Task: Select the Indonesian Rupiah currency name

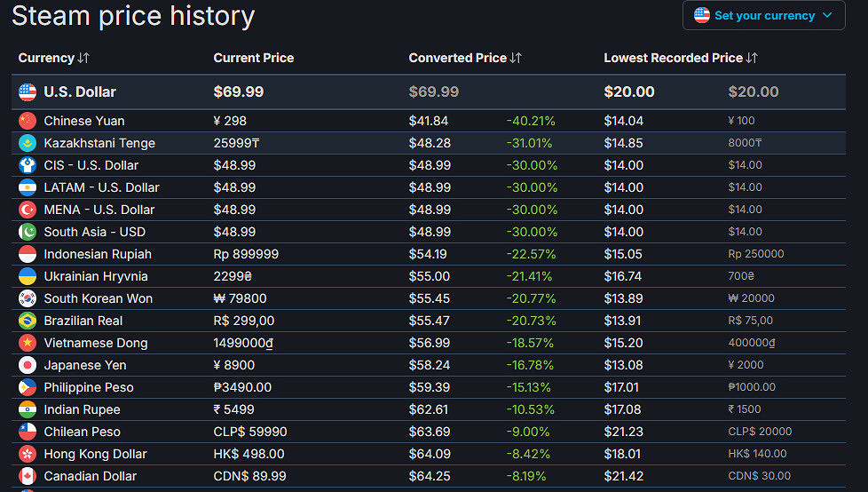Action: click(97, 254)
